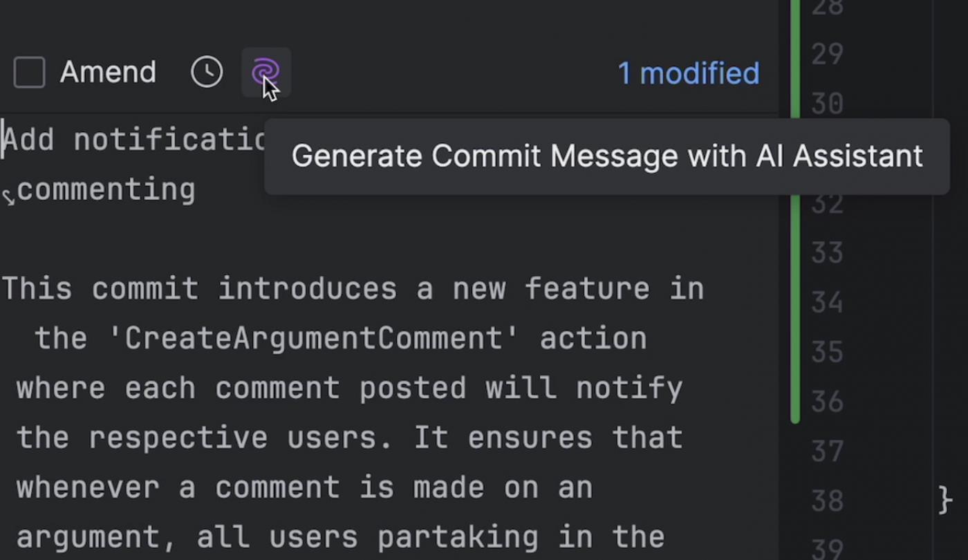Screen dimensions: 968x560
Task: Click the Amend label text
Action: coord(108,73)
